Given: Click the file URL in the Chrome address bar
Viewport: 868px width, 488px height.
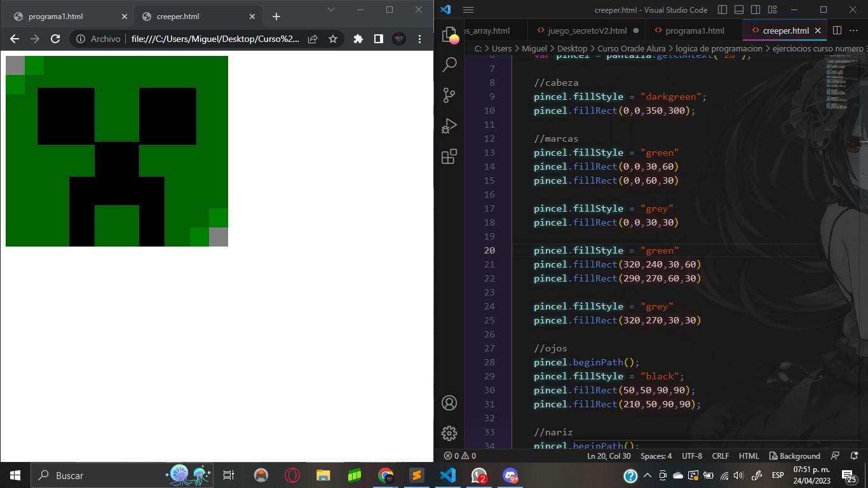Looking at the screenshot, I should coord(215,39).
